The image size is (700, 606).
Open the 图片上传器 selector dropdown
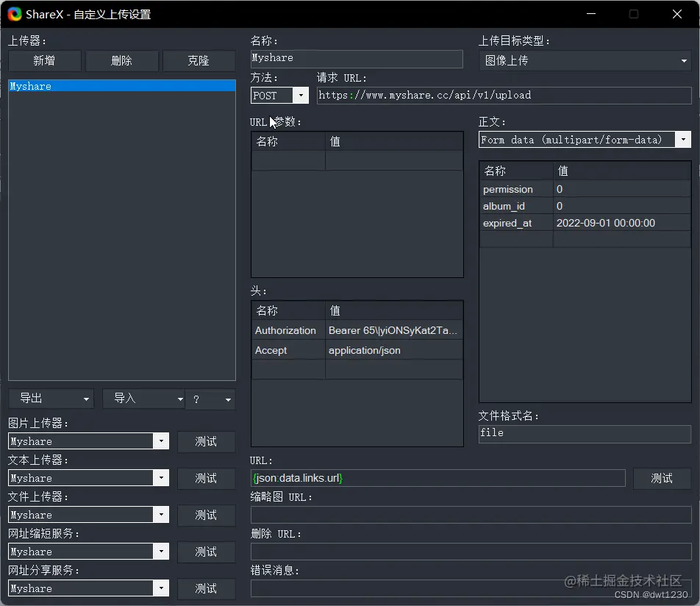pyautogui.click(x=161, y=441)
